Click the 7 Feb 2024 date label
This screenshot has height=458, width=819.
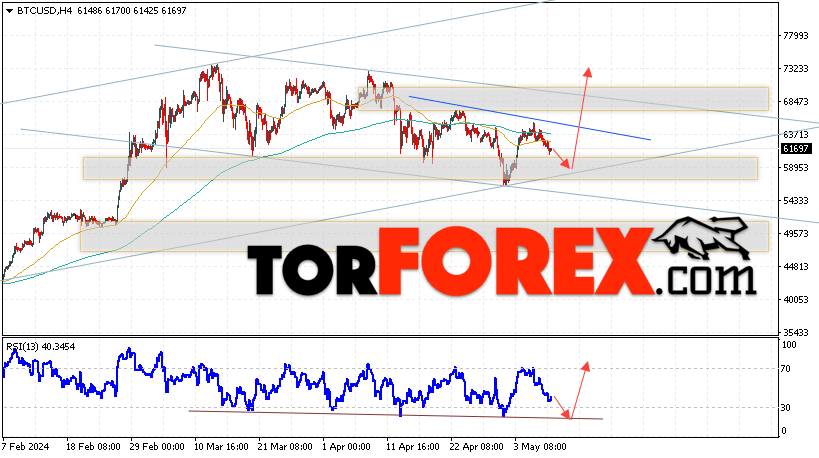[x=26, y=447]
